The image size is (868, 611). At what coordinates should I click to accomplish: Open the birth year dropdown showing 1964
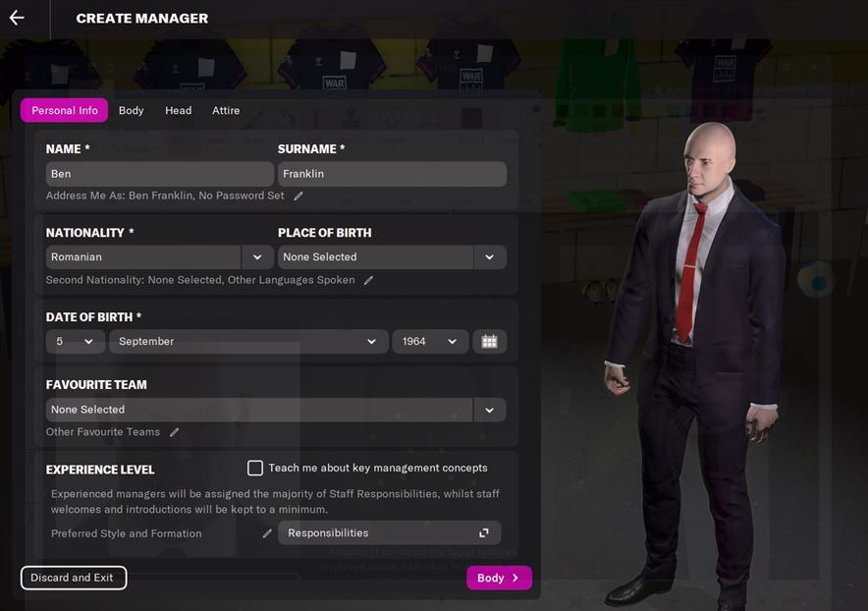tap(430, 341)
